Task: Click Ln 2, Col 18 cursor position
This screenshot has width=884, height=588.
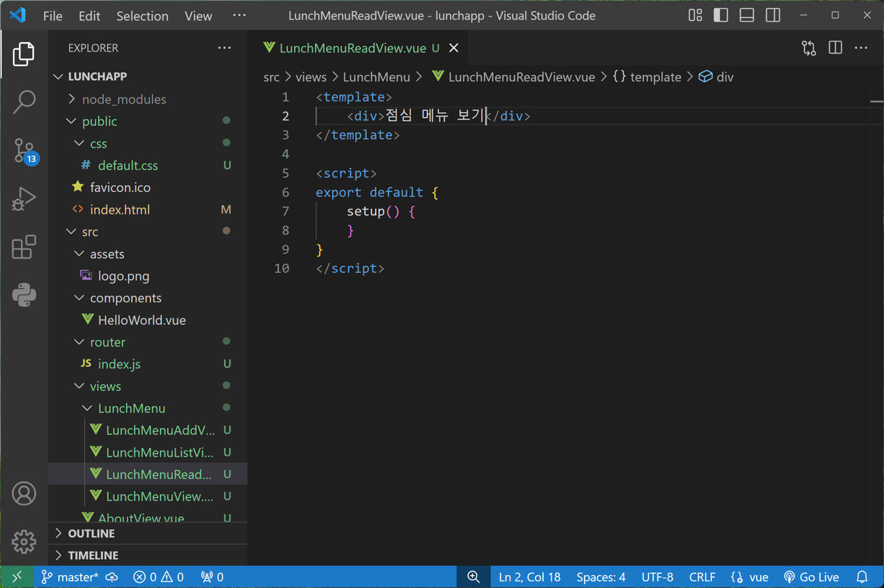Action: [x=529, y=577]
